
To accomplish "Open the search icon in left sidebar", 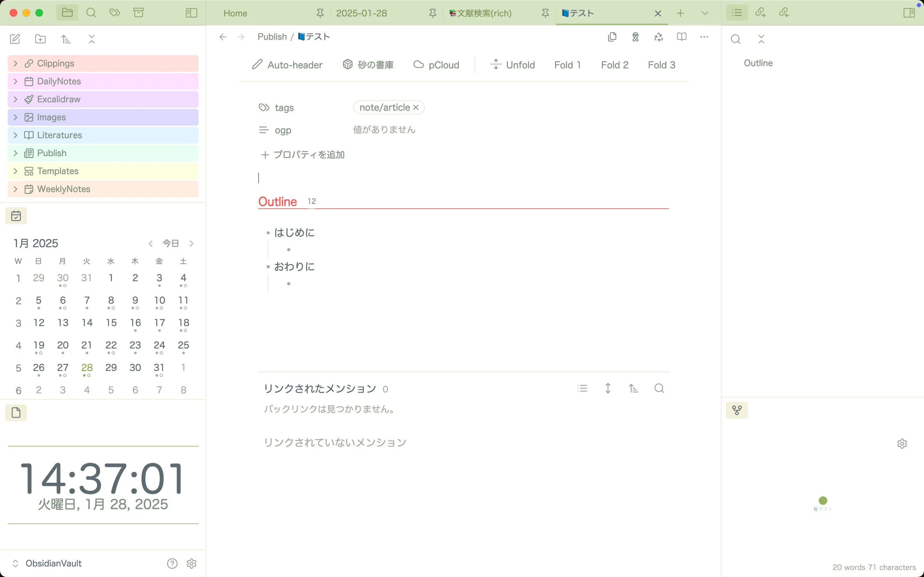I will click(x=91, y=13).
